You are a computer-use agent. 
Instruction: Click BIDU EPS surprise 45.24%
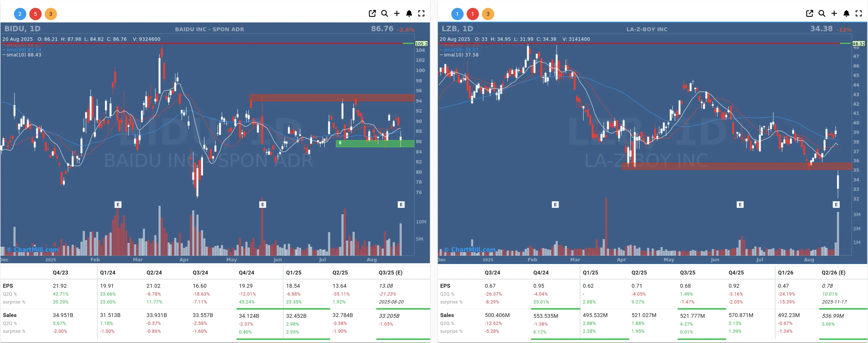247,302
